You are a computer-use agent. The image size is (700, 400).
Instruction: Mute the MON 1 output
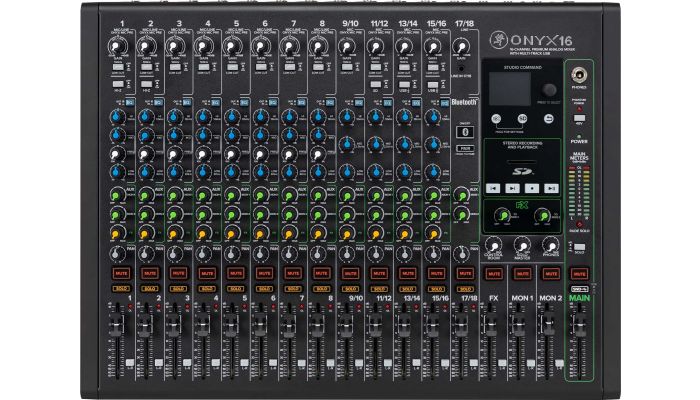tap(522, 271)
